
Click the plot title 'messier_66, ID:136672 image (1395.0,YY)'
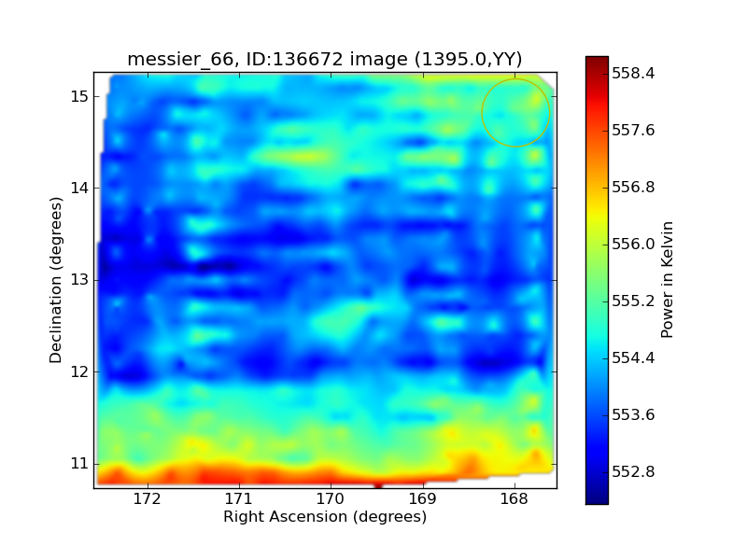click(x=325, y=60)
